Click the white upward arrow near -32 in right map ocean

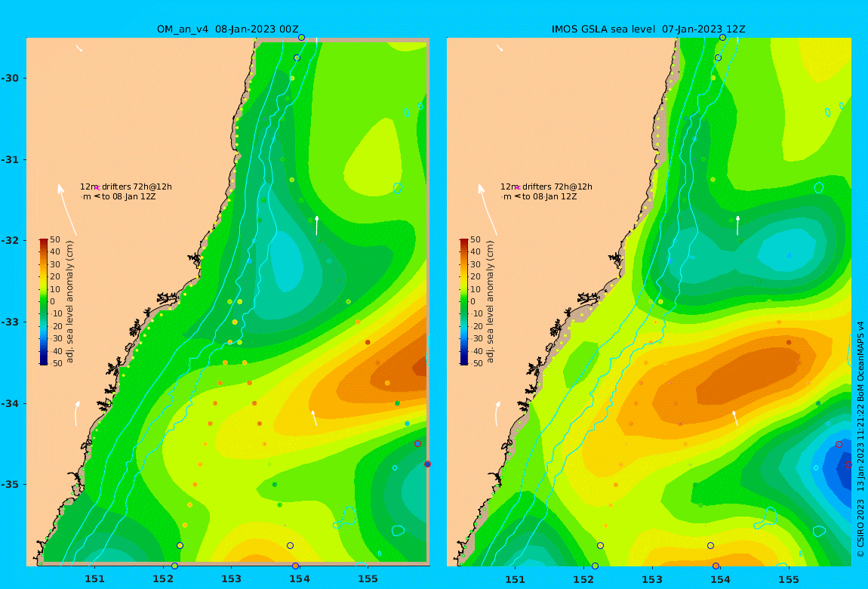point(737,225)
